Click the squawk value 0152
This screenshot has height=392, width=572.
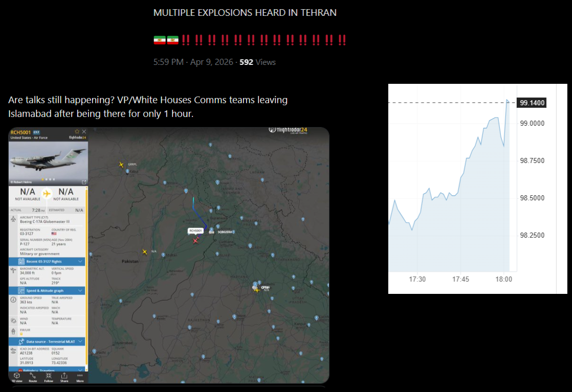pos(55,353)
